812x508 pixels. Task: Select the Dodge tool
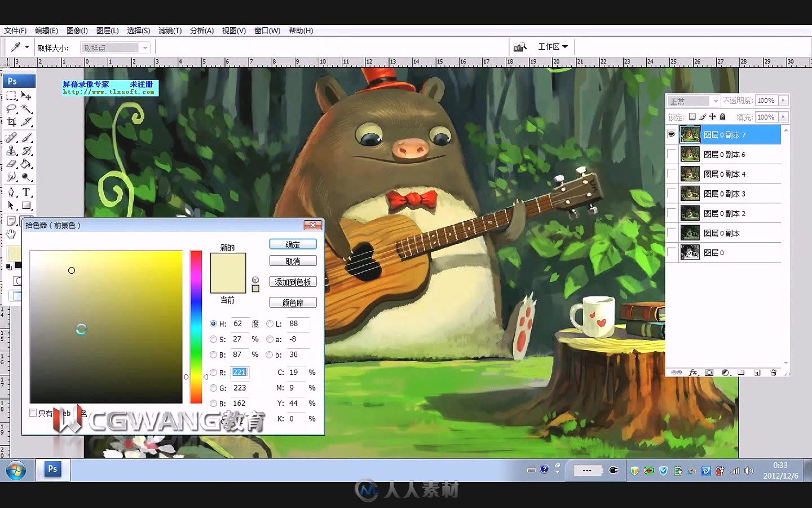26,177
